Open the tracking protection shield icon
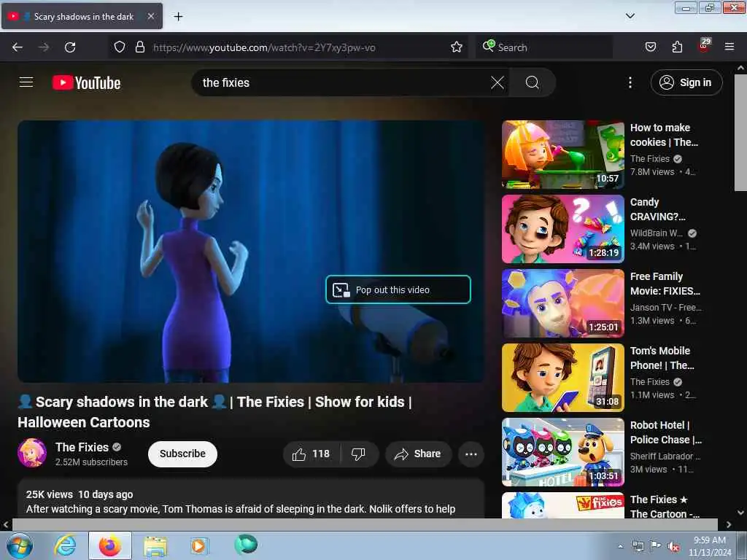This screenshot has height=560, width=747. tap(120, 47)
